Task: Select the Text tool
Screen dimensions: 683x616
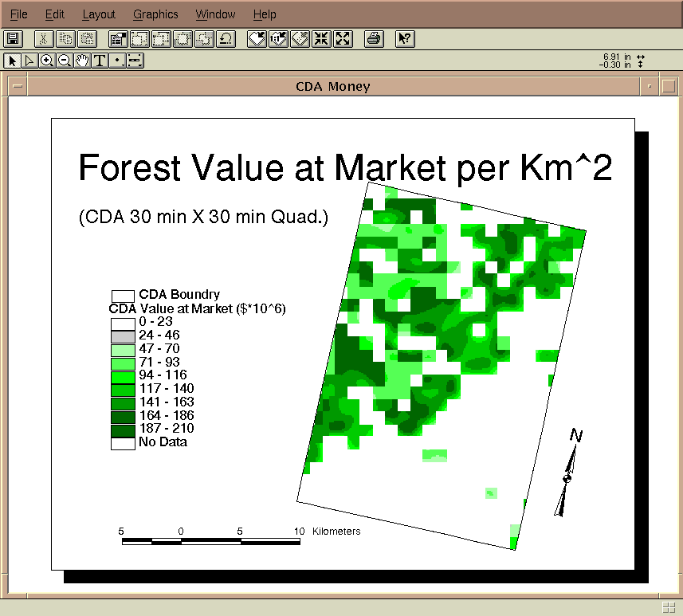Action: (100, 61)
